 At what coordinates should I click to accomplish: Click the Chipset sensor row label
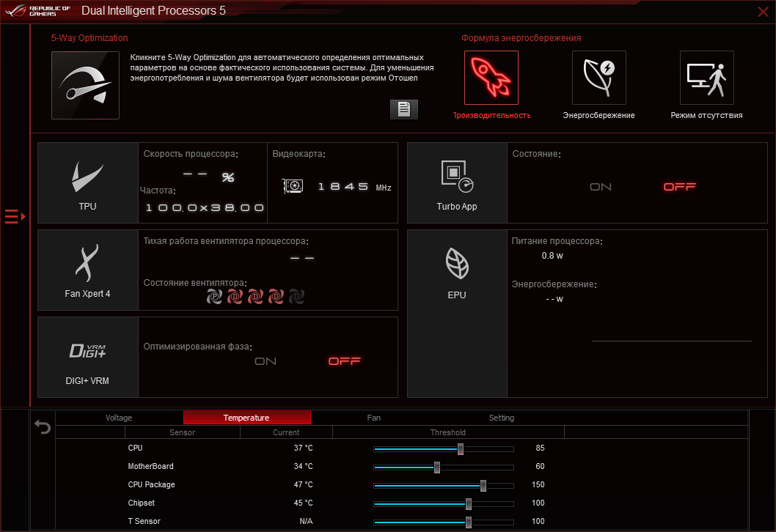click(142, 503)
